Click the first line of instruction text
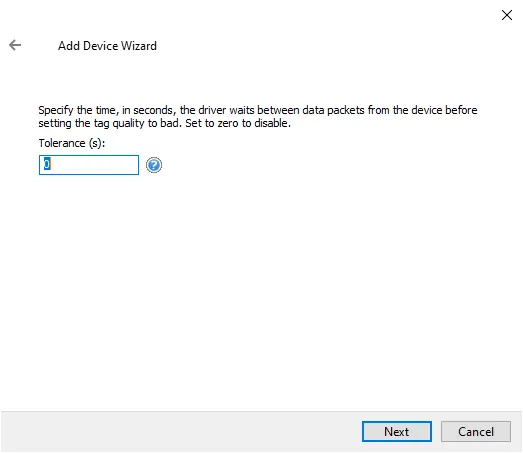Viewport: 523px width, 453px height. [x=257, y=110]
